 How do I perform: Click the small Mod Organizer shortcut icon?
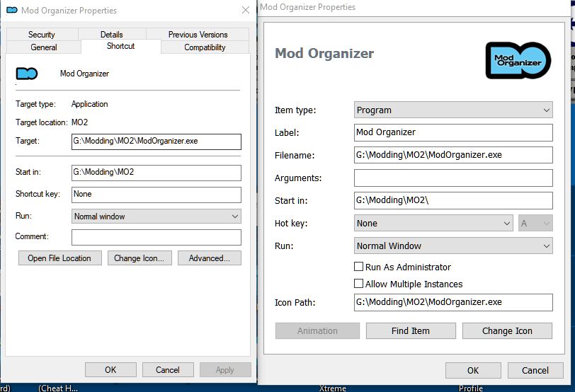point(26,74)
